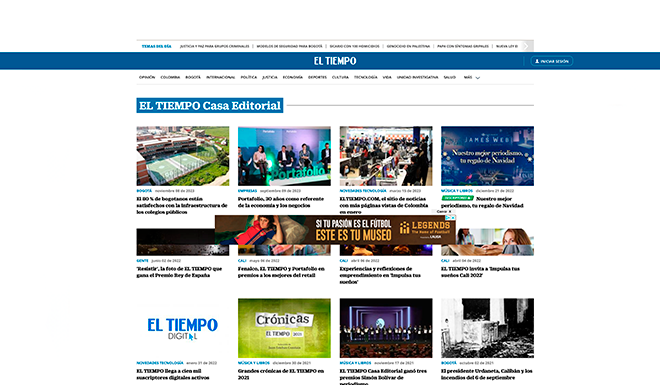Open the Portafolio 30 años panel thumbnail
Image resolution: width=660 pixels, height=385 pixels.
(284, 156)
